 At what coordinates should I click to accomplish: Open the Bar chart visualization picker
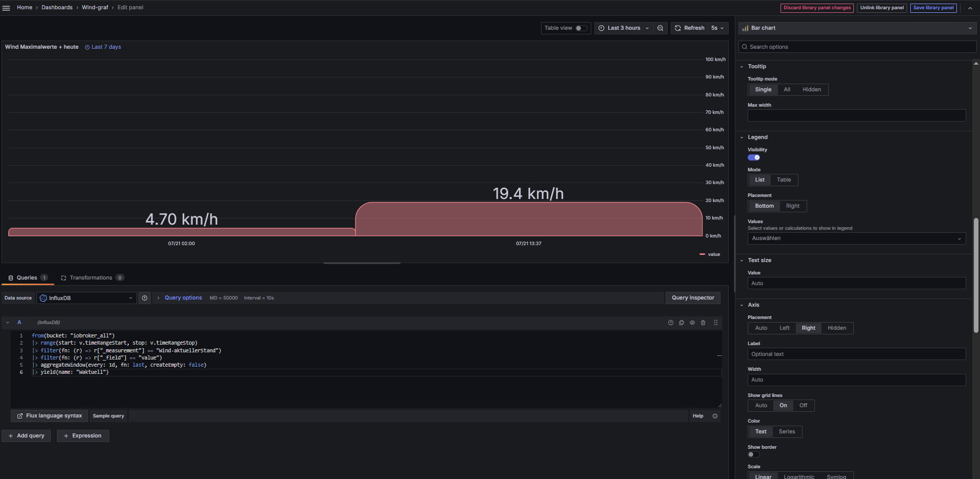click(857, 28)
